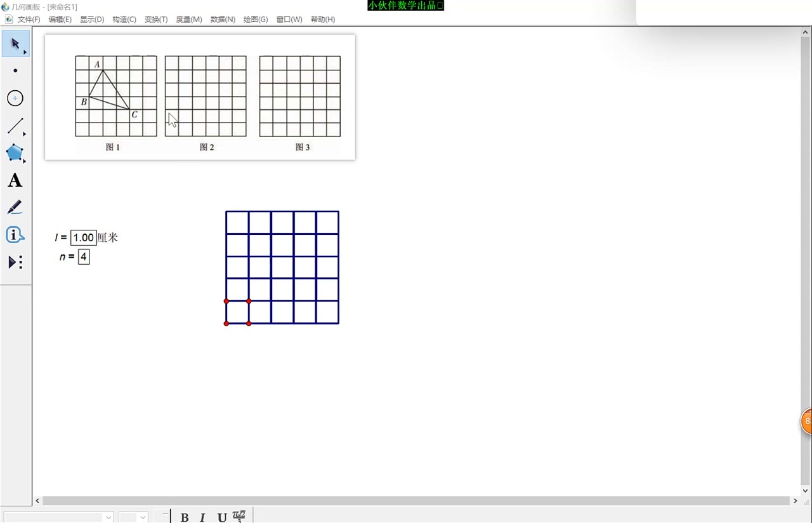Open the 显示(D) menu
Screen dimensions: 812x523
(92, 19)
